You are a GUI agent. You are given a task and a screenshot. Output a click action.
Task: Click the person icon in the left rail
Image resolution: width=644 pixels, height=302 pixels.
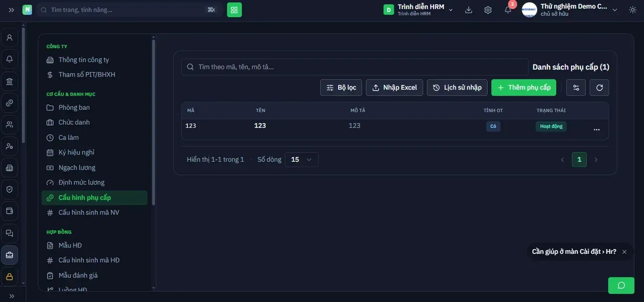(x=10, y=38)
